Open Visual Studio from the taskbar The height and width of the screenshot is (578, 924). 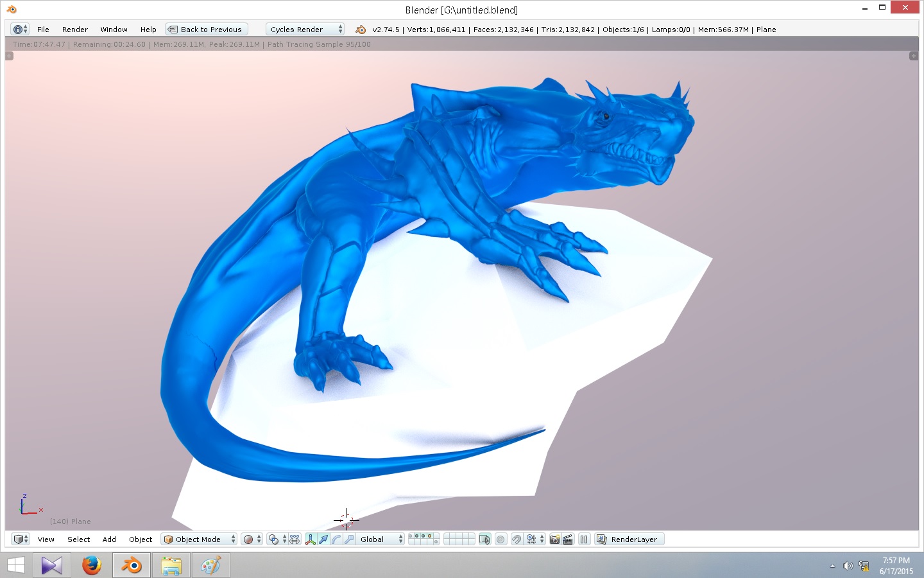point(52,565)
